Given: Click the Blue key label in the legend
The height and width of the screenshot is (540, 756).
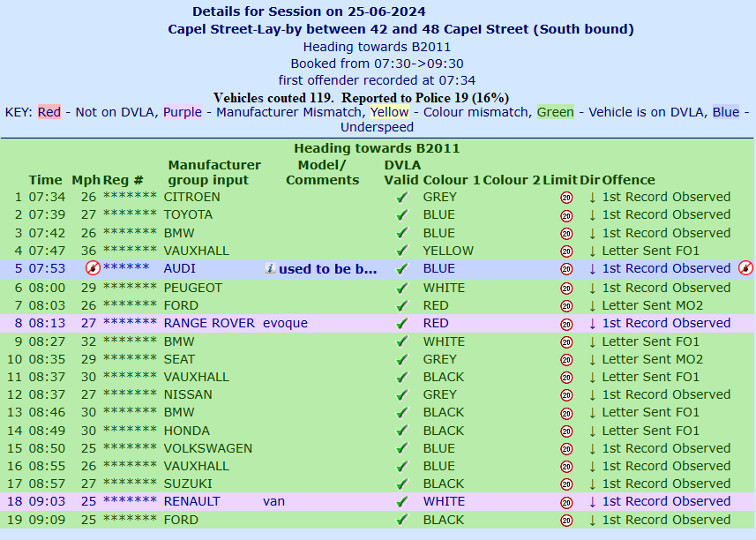Looking at the screenshot, I should tap(726, 112).
